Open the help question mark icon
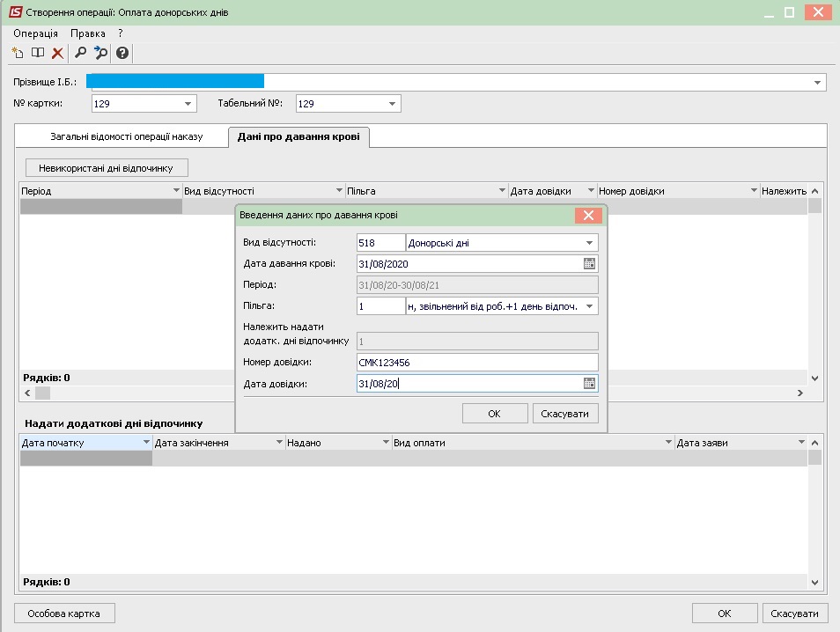840x632 pixels. tap(122, 53)
